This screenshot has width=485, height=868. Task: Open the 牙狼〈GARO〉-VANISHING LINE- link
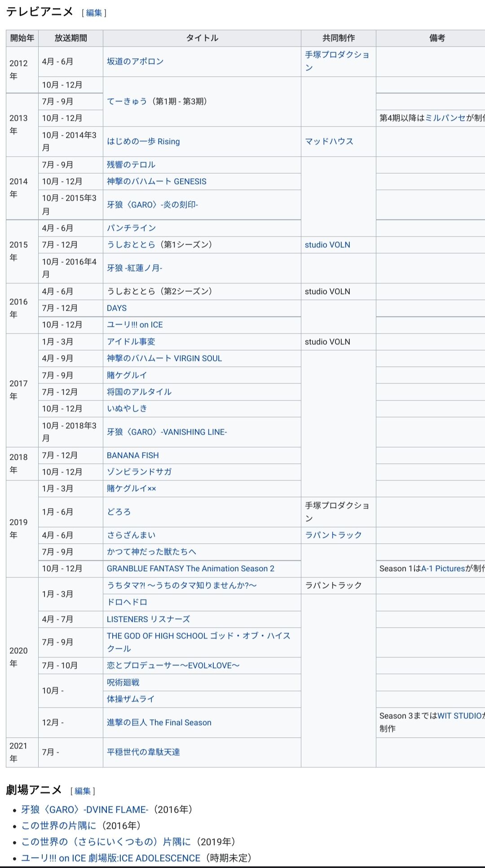coord(167,432)
